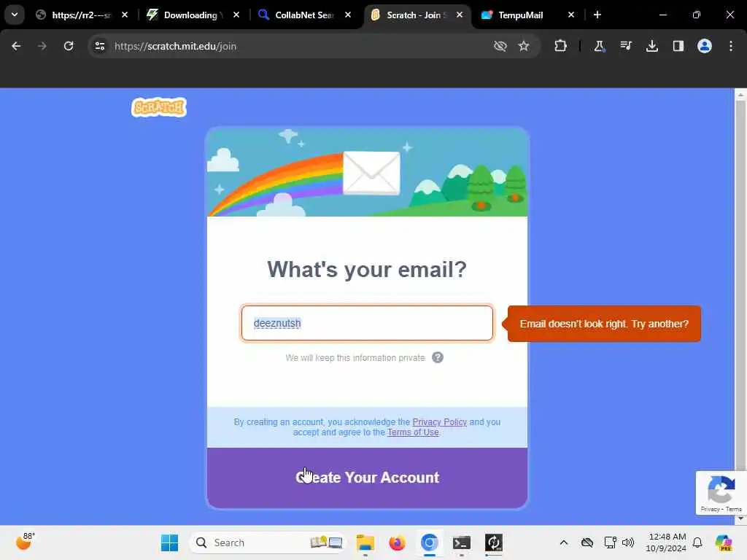Viewport: 747px width, 560px height.
Task: Open the Chromium browser taskbar icon
Action: click(429, 542)
